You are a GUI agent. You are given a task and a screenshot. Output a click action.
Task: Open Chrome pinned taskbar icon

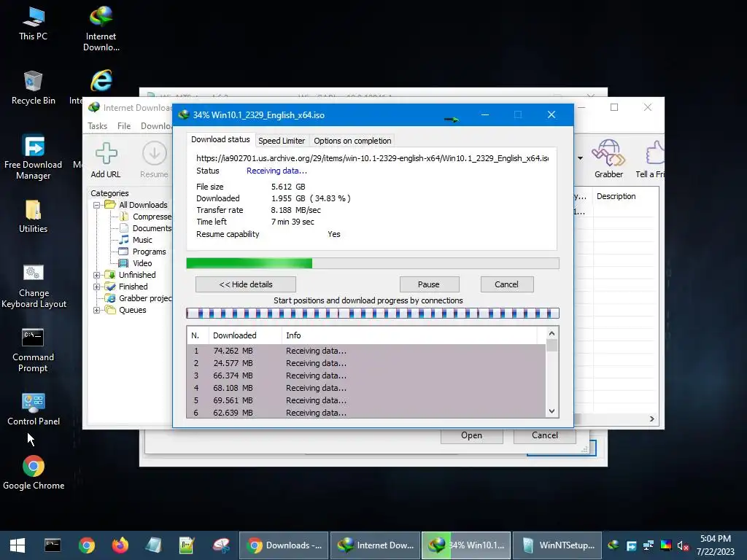[87, 545]
